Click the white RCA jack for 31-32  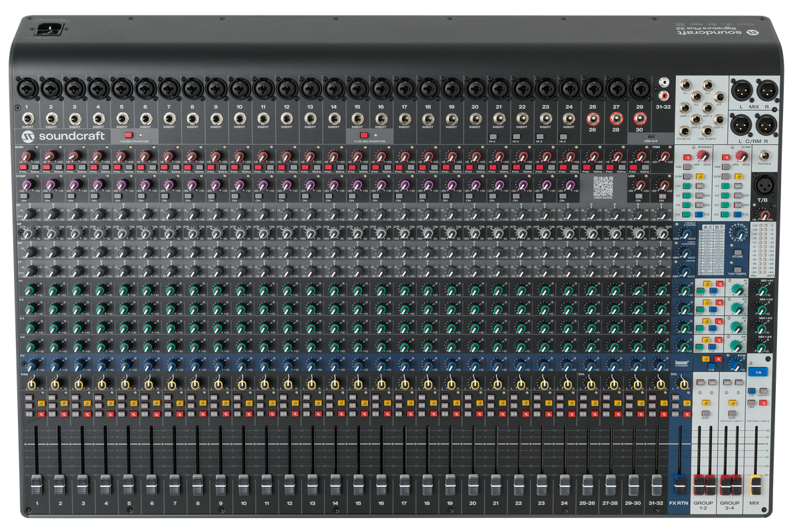[x=664, y=82]
